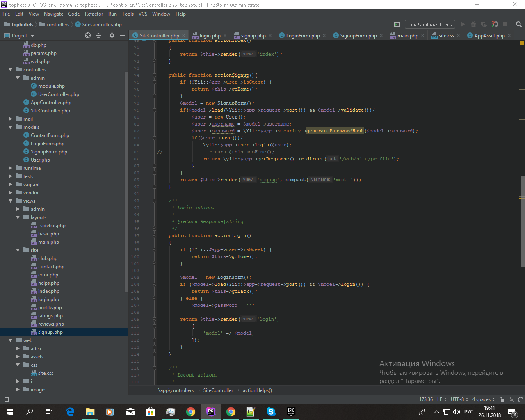Toggle fold marker beside actionSignup function
Image resolution: width=525 pixels, height=420 pixels.
155,75
